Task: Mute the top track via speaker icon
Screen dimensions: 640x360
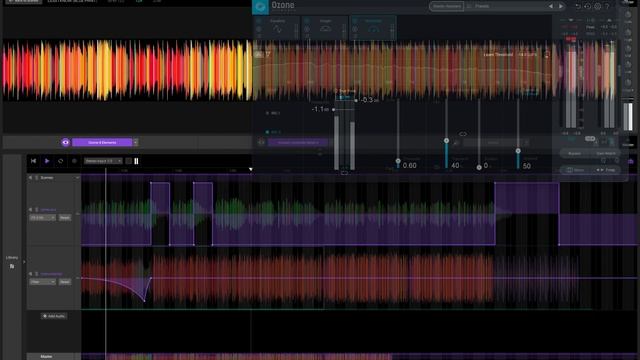Action: click(31, 178)
